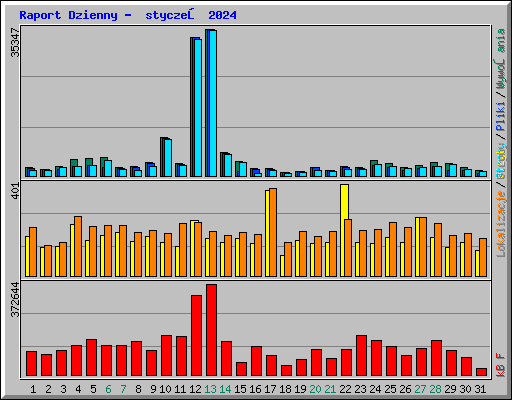
Task: Click the chart title Raport Dzienny
Action: click(68, 15)
